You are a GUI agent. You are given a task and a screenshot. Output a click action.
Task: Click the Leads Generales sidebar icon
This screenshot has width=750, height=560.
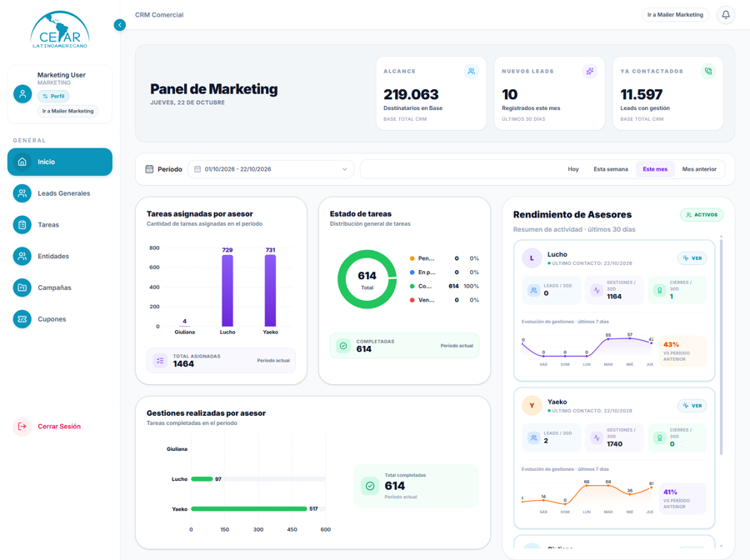click(x=22, y=193)
